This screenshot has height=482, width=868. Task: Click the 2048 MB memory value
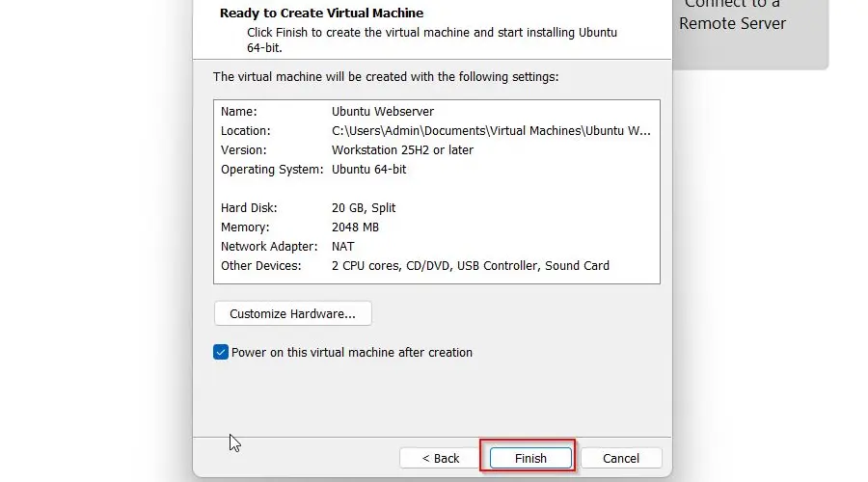coord(355,228)
